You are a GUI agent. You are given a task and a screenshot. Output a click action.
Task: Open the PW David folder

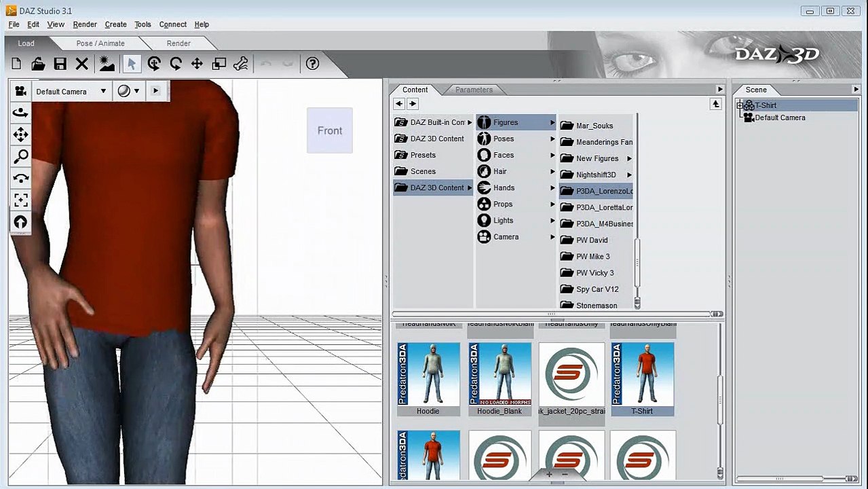pyautogui.click(x=596, y=240)
